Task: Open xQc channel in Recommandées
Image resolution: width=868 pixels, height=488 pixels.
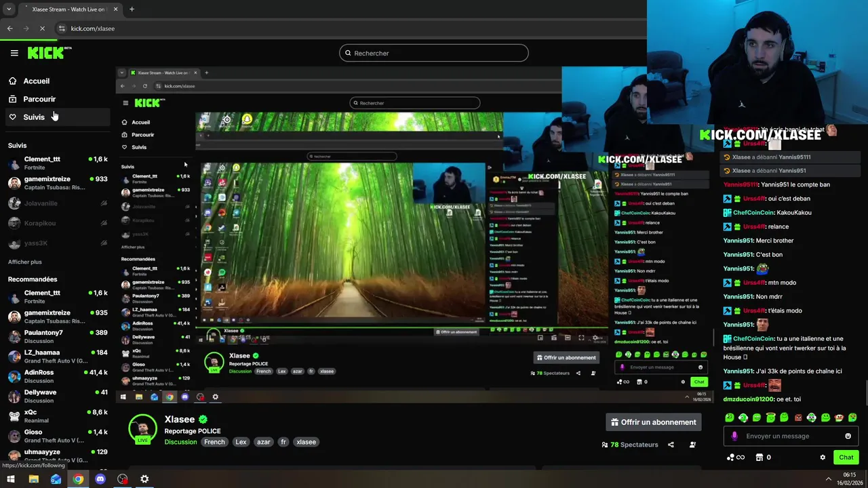Action: pos(58,415)
